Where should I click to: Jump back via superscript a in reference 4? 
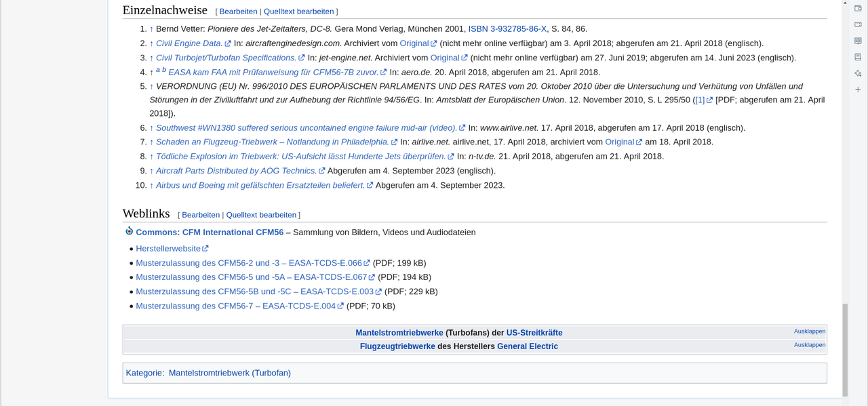pos(158,70)
